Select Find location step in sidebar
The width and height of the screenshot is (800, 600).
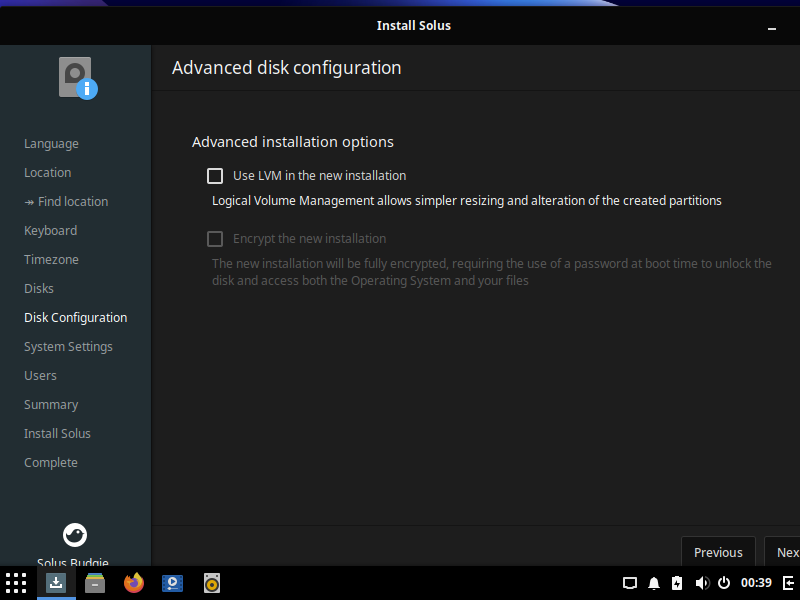(66, 202)
